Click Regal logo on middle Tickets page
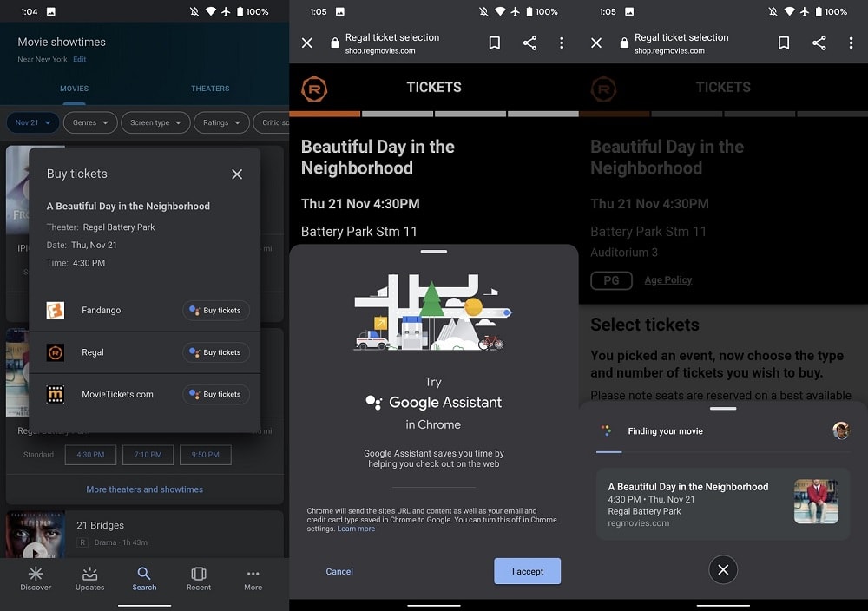The height and width of the screenshot is (611, 868). pos(314,89)
